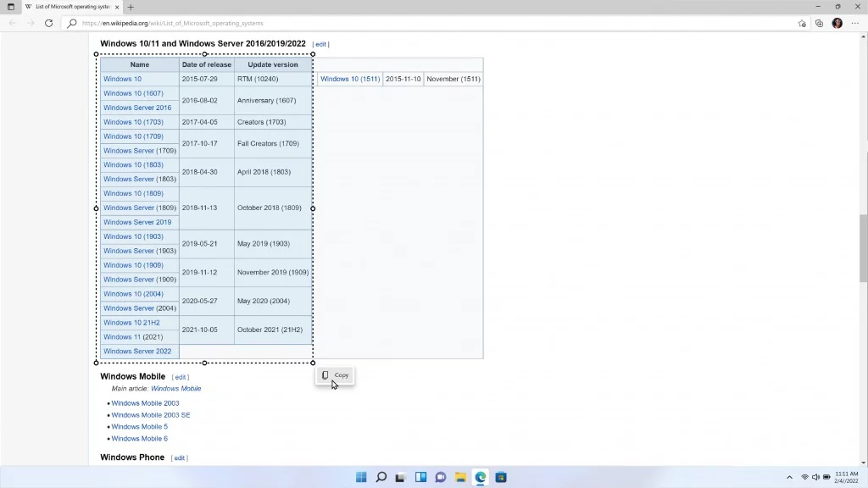Open Teams Chat from the taskbar

coord(440,477)
